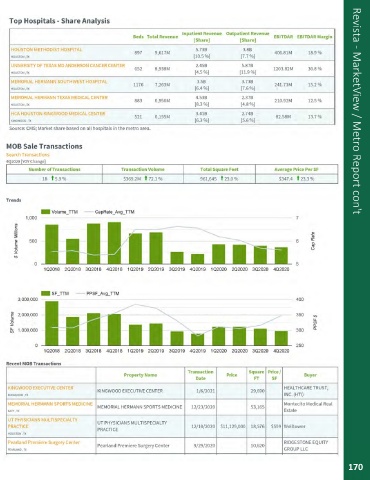This screenshot has width=370, height=480.
Task: Open Pearland Premiere Surgery Center link
Action: click(x=44, y=442)
